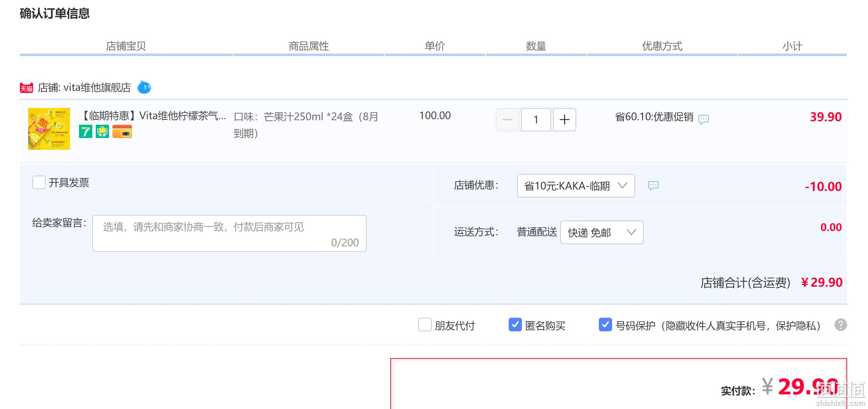Click the -10.00 store discount amount
This screenshot has width=868, height=409.
click(823, 186)
